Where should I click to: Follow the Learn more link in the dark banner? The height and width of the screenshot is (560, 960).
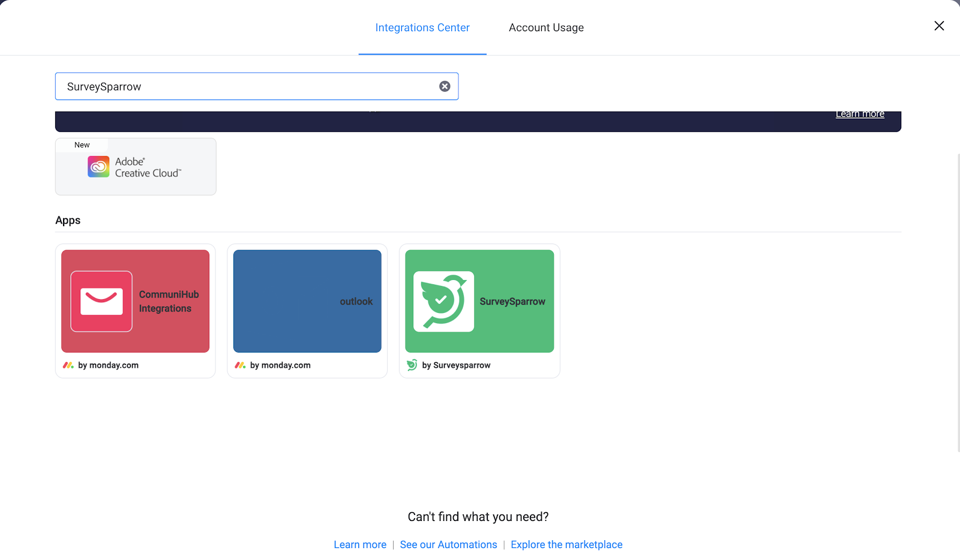pos(860,114)
